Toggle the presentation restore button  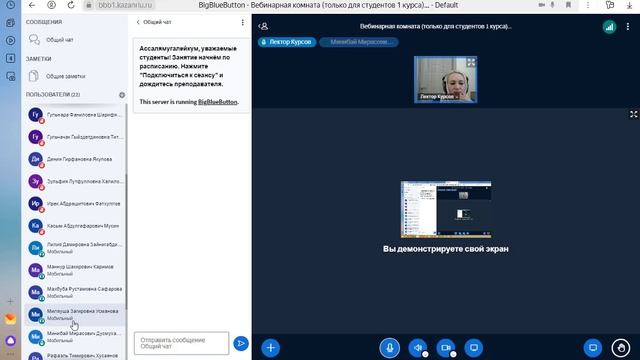pyautogui.click(x=593, y=348)
